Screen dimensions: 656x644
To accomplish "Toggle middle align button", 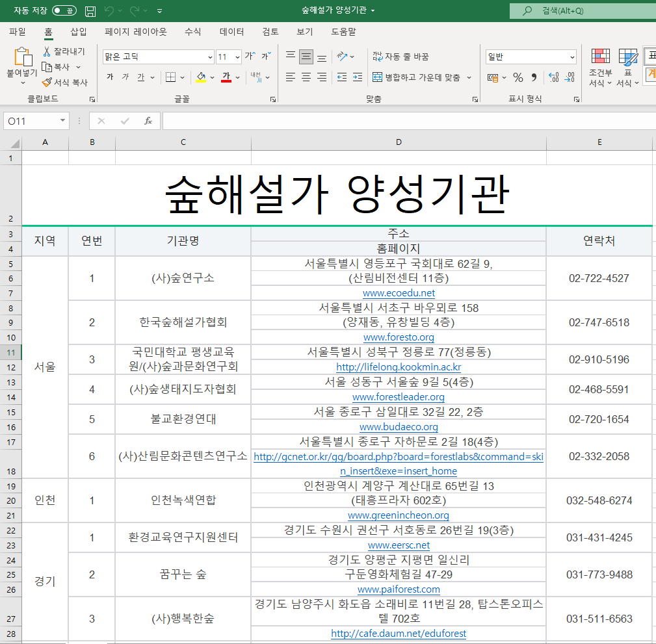I will point(306,57).
